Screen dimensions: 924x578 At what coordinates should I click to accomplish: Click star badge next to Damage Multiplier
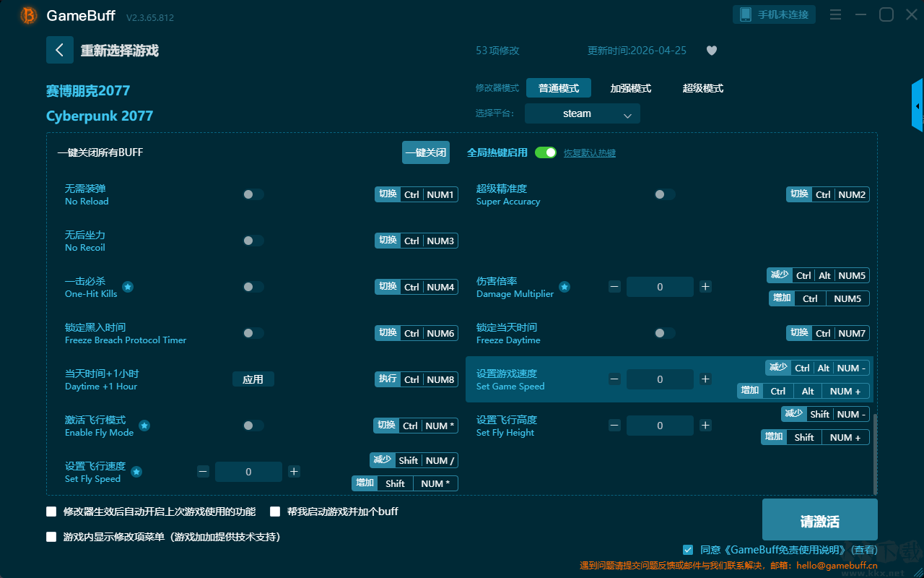(565, 287)
